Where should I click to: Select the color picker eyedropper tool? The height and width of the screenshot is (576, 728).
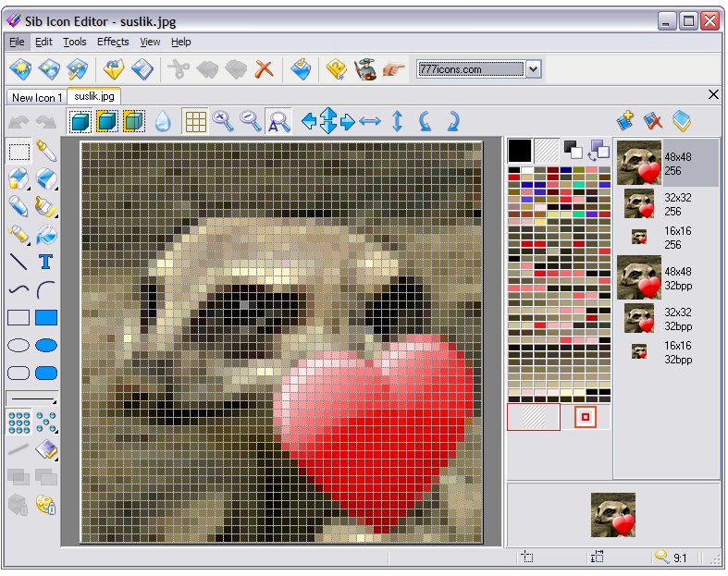click(46, 151)
